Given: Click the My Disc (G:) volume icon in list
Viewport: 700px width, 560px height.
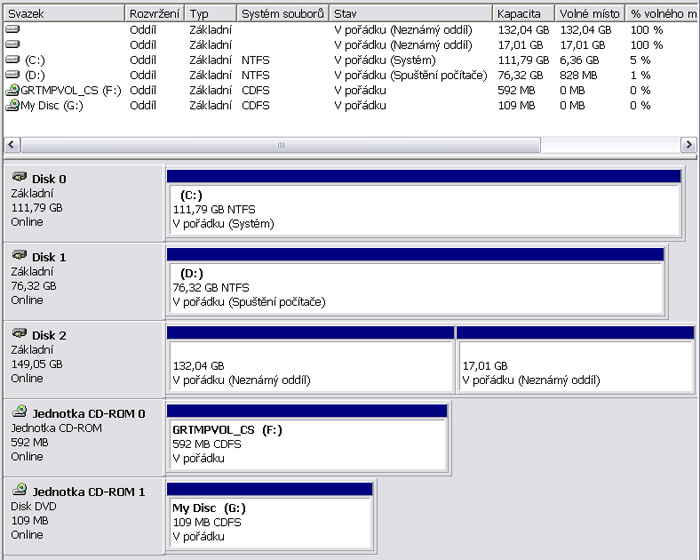Looking at the screenshot, I should click(12, 105).
